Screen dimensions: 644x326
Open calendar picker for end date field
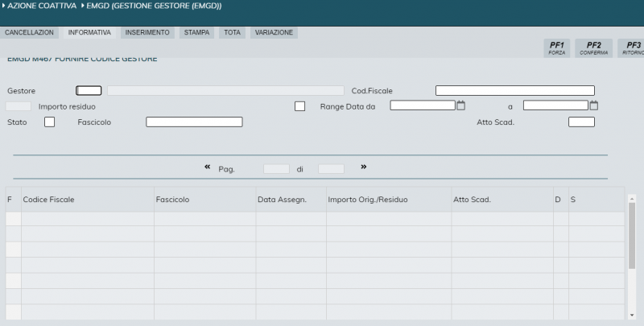(594, 105)
